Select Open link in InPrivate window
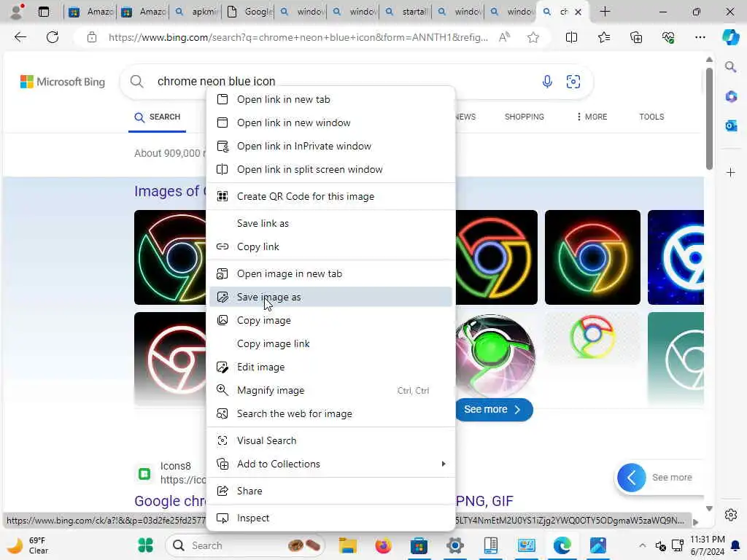The height and width of the screenshot is (560, 747). [330, 146]
